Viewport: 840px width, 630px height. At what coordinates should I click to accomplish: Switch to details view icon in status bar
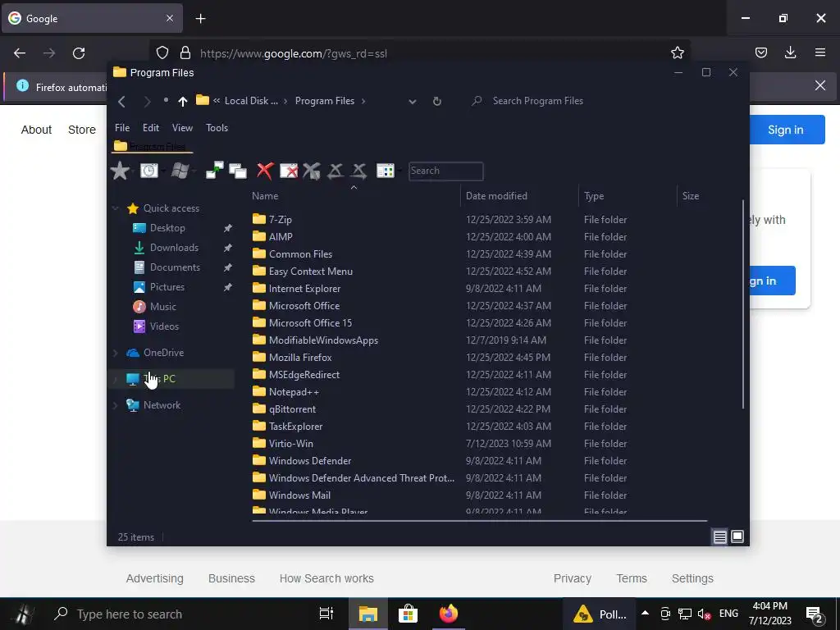pos(720,536)
